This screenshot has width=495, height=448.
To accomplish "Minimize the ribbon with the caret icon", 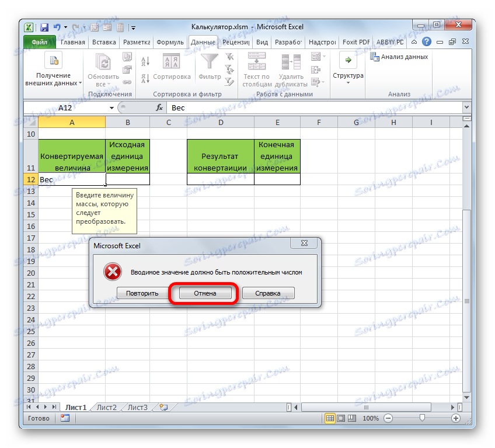I will point(414,41).
